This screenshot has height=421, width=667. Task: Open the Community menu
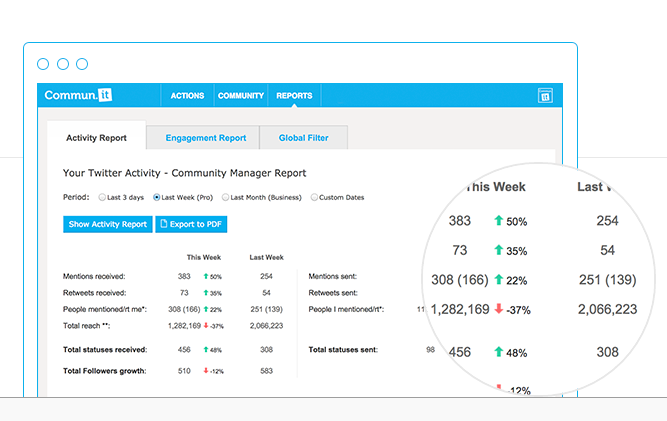239,96
